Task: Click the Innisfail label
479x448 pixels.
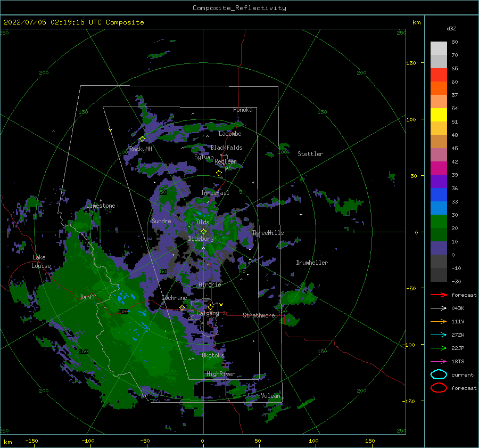Action: click(x=215, y=193)
